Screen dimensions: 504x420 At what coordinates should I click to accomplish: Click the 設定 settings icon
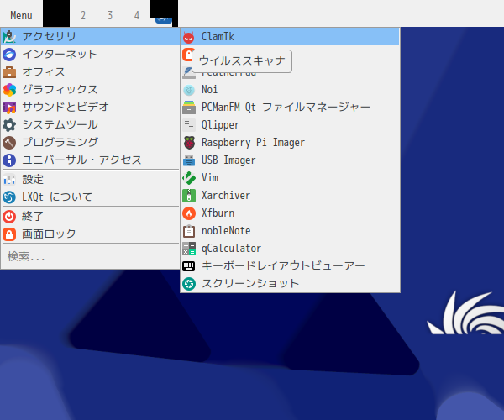tap(9, 180)
